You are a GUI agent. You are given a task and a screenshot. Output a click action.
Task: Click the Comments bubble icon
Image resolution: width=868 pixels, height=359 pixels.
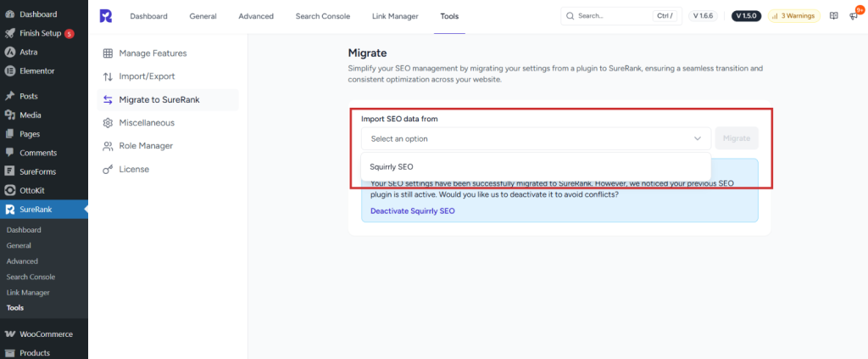9,153
